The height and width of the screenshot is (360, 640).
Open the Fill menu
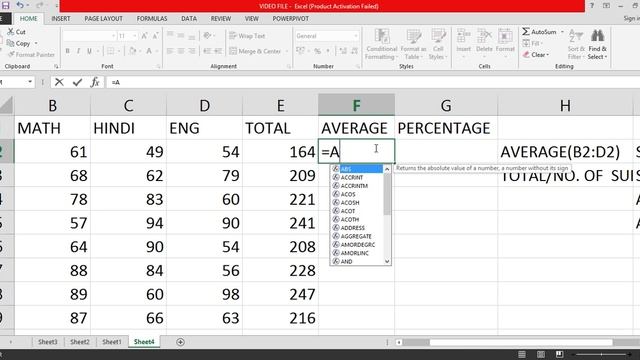point(532,43)
